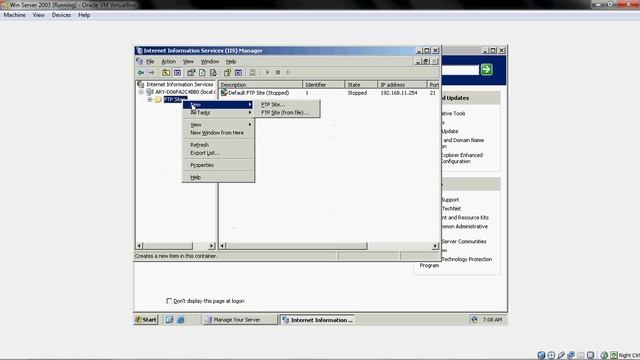Click the green Go arrow in Manage Your Server
This screenshot has width=640, height=360.
tap(487, 69)
